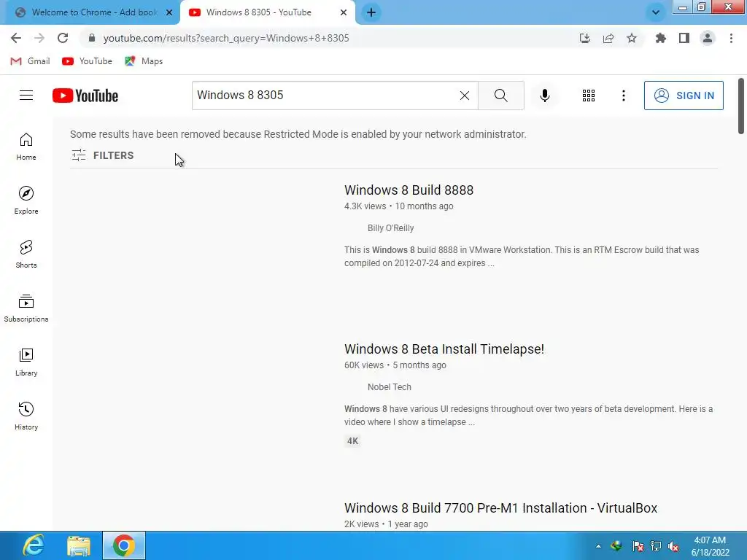The height and width of the screenshot is (560, 747).
Task: Go to Home in the sidebar
Action: (x=26, y=147)
